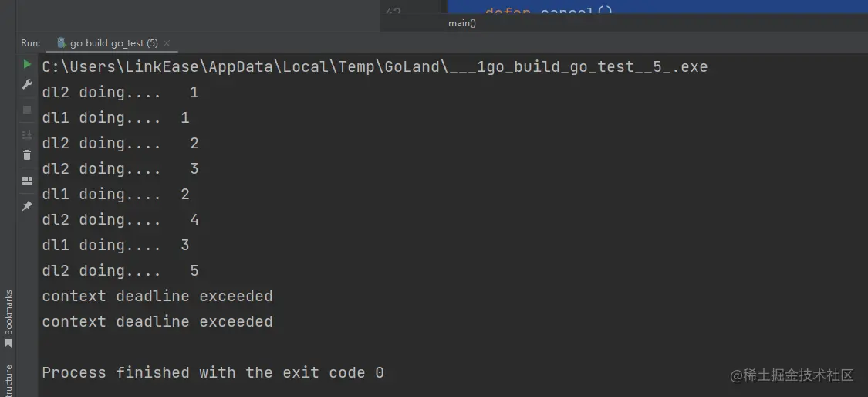Viewport: 868px width, 397px height.
Task: Select the go build go_test (5) tab
Action: (113, 43)
